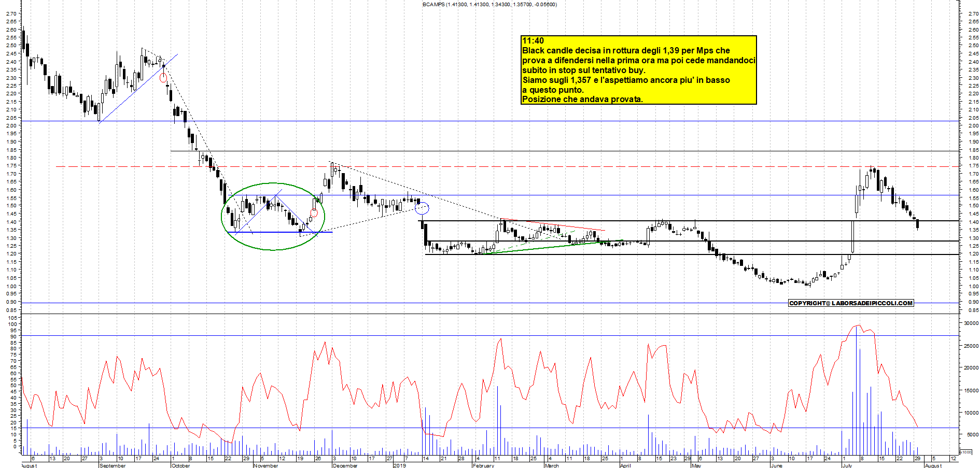Click the October month label on time axis
980x468 pixels.
pyautogui.click(x=180, y=465)
